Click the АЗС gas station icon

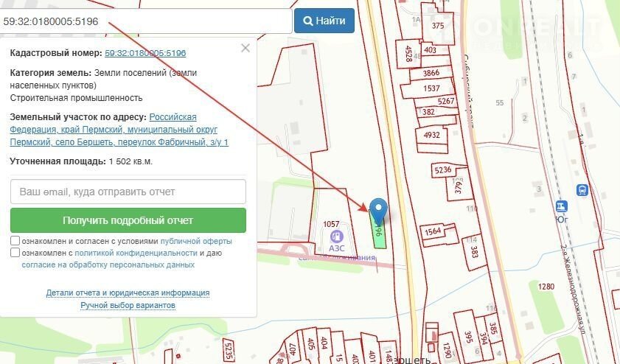pos(337,237)
